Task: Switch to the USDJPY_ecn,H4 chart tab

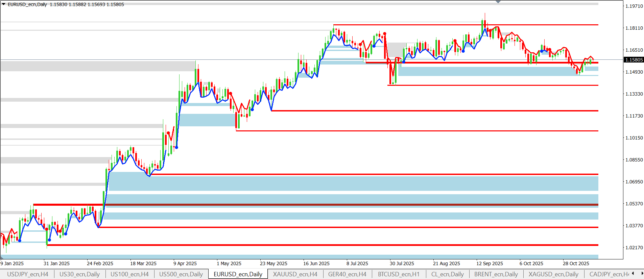Action: (x=28, y=274)
